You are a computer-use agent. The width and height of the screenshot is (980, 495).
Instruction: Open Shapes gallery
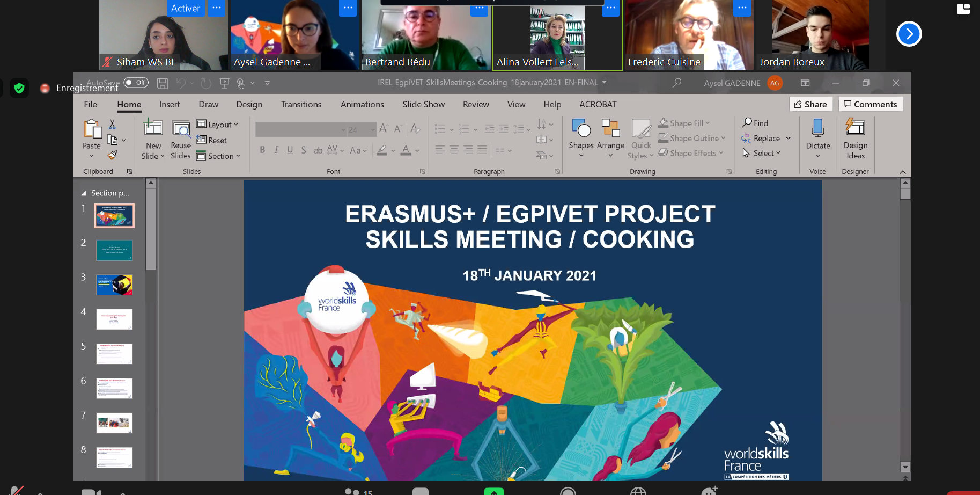[581, 137]
